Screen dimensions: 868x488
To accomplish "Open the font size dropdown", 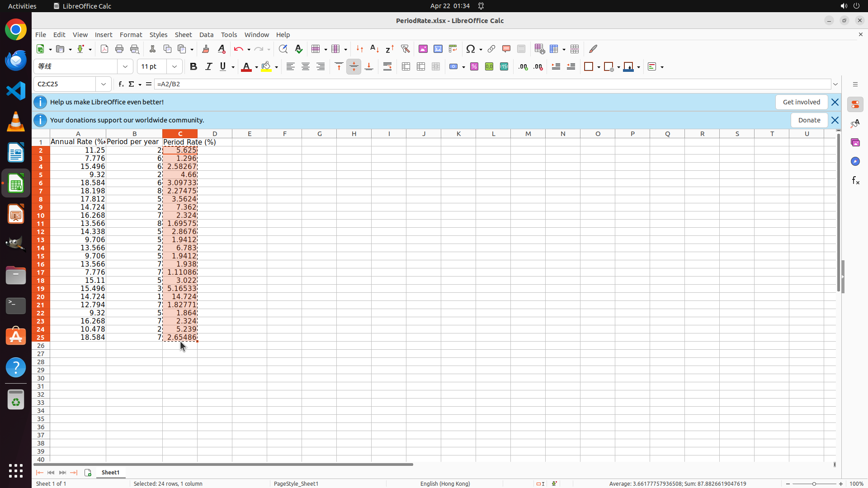I will 175,67.
